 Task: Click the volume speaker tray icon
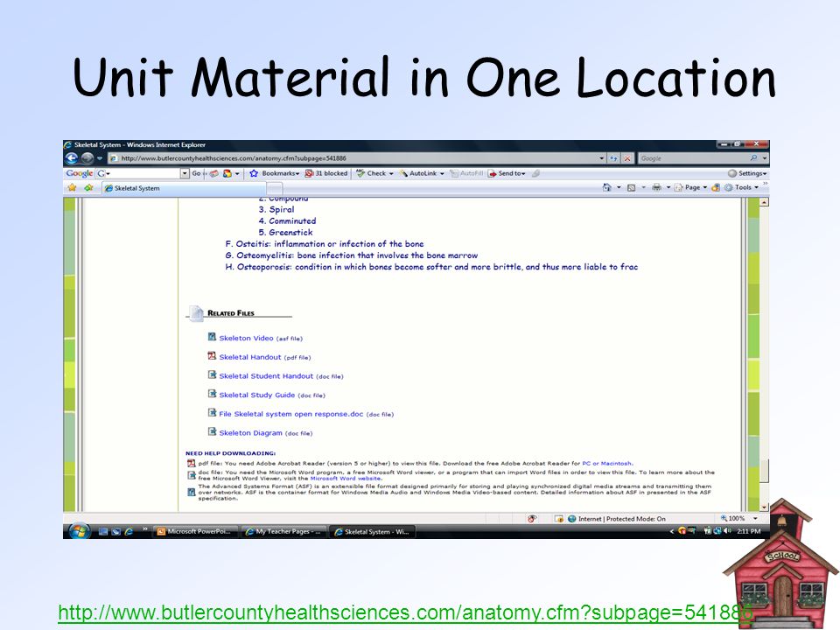tap(727, 531)
